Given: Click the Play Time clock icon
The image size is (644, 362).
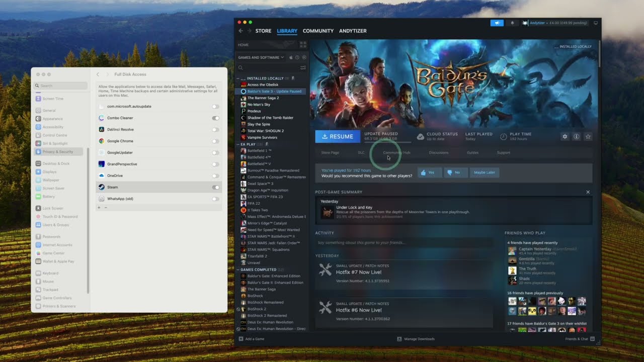Looking at the screenshot, I should (x=504, y=136).
